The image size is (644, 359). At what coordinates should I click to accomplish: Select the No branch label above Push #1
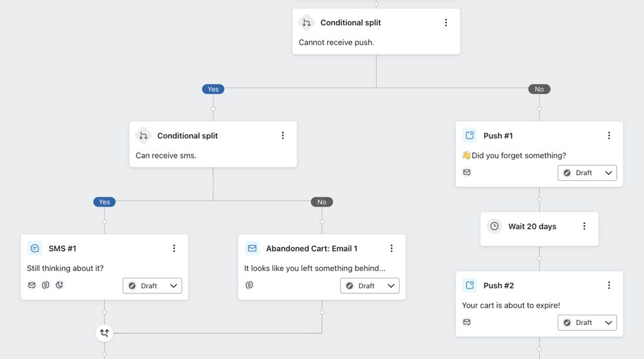539,89
